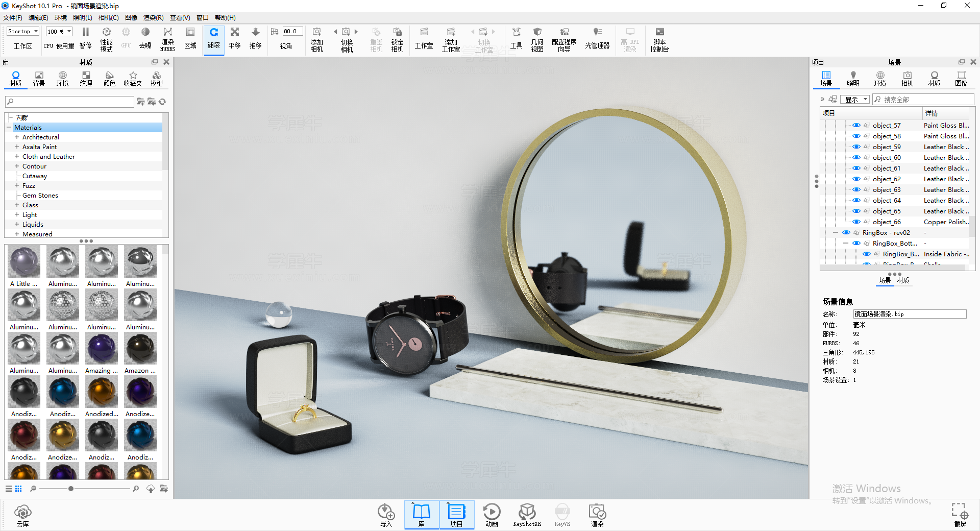980x531 pixels.
Task: Click the 库 (Library) button in bottom bar
Action: [x=422, y=515]
